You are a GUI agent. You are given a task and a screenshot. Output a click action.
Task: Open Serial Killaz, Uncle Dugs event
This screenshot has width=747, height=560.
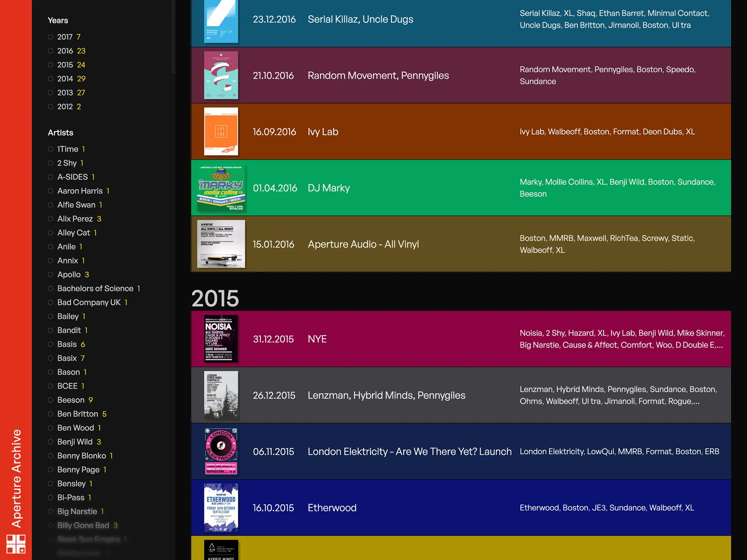[360, 19]
